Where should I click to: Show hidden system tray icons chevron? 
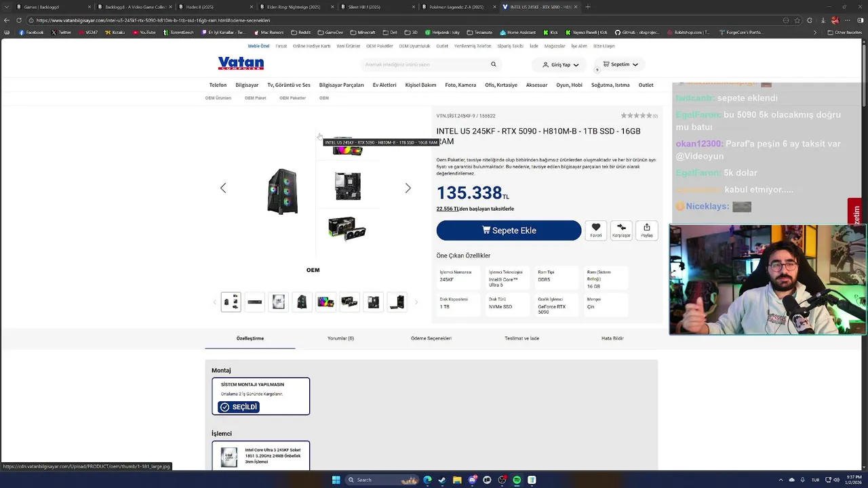coord(781,480)
